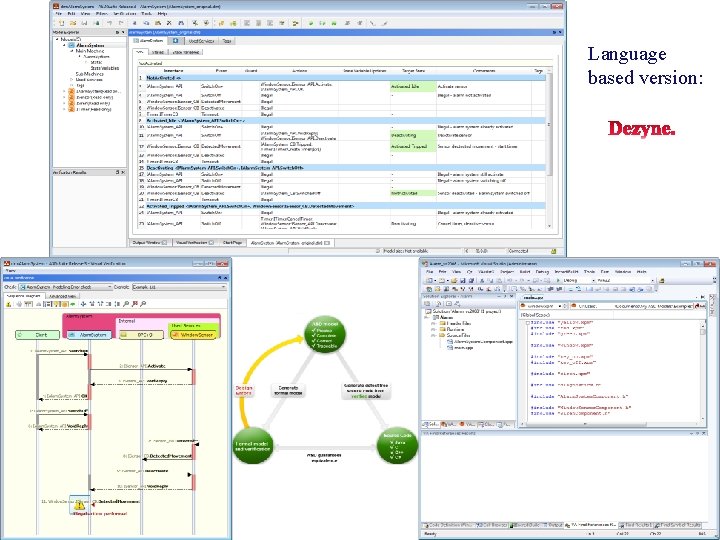Open the Verification menu in ModelBuilder window
This screenshot has height=540, width=720.
click(x=123, y=14)
